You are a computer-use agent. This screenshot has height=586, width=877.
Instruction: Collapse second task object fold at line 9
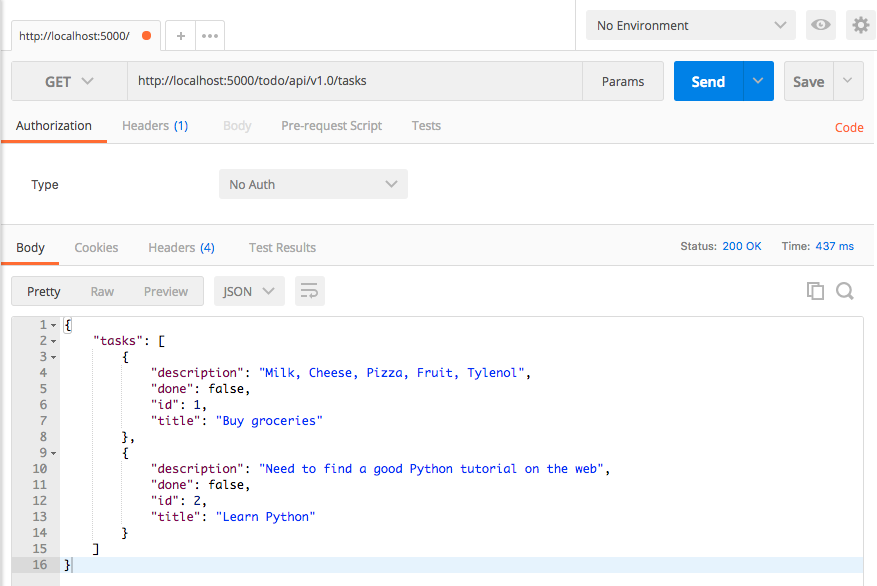point(54,453)
